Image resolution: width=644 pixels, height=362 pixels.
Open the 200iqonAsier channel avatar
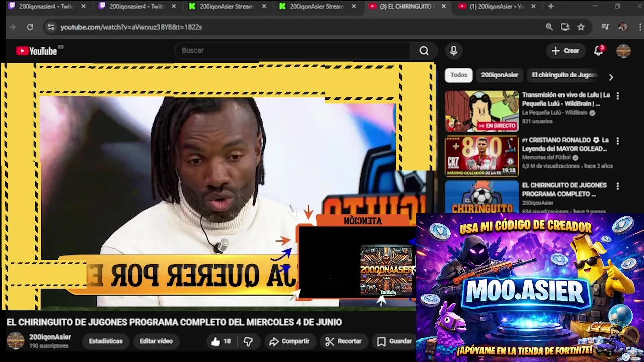pyautogui.click(x=15, y=341)
